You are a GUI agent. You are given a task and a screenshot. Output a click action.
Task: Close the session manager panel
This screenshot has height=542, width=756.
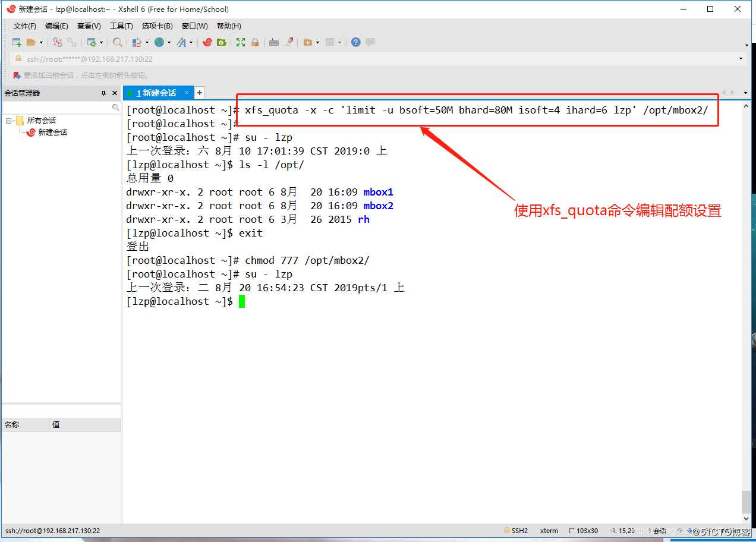pyautogui.click(x=115, y=93)
